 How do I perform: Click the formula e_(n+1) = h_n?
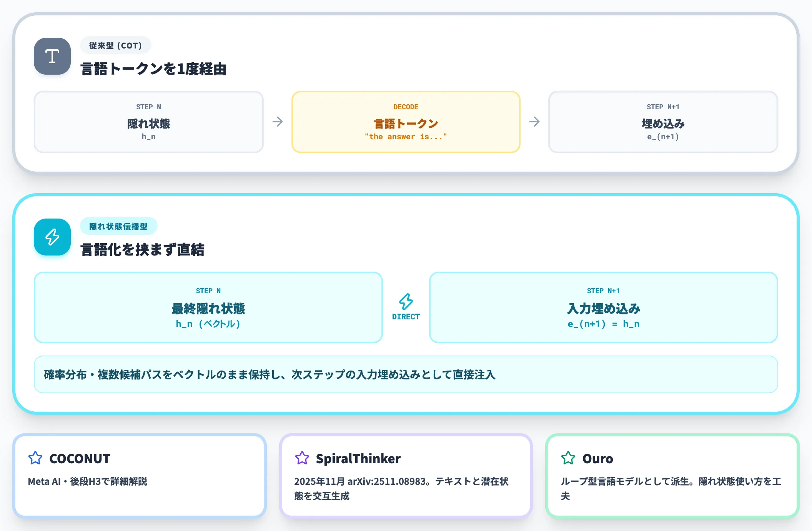click(604, 324)
